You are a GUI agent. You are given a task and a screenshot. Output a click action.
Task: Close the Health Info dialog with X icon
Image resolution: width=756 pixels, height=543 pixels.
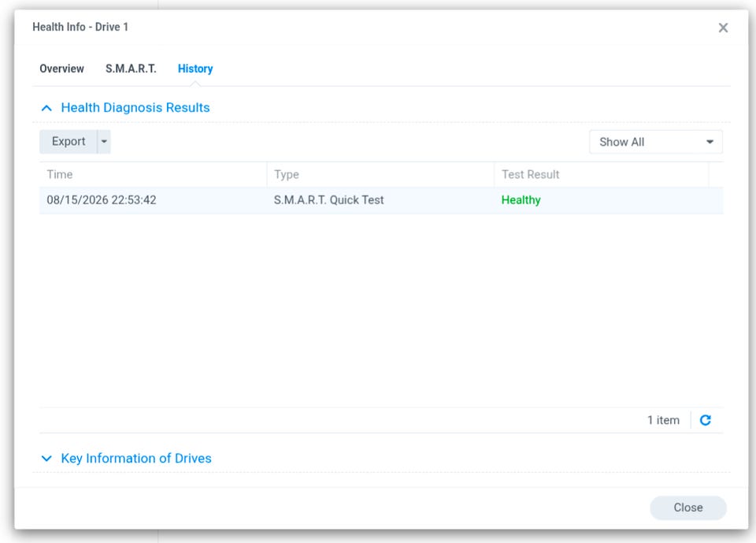723,28
